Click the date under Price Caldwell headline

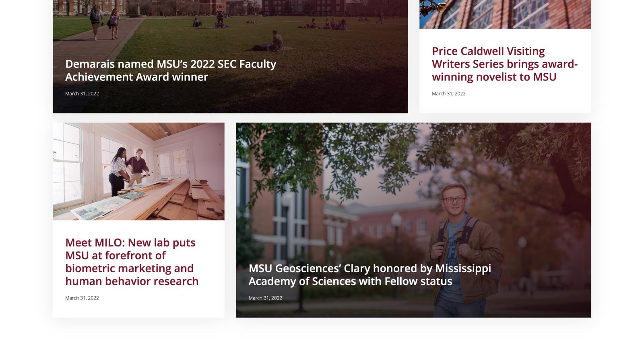[448, 94]
